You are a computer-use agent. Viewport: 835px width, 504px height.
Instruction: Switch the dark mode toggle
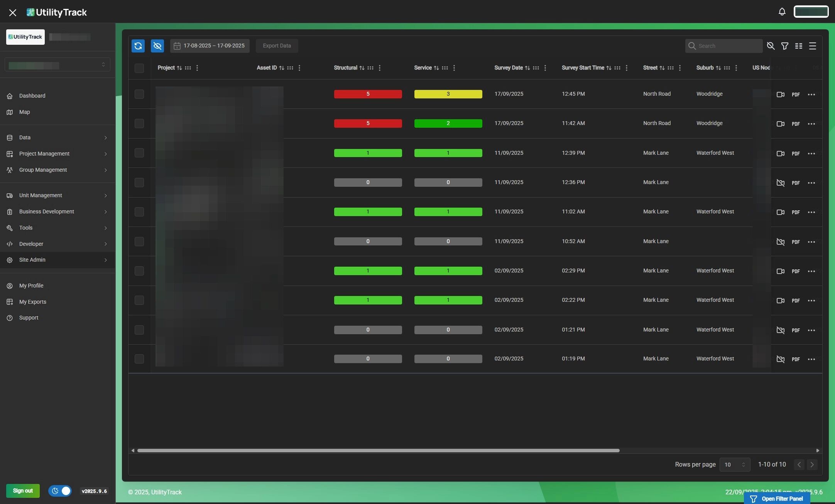coord(60,491)
